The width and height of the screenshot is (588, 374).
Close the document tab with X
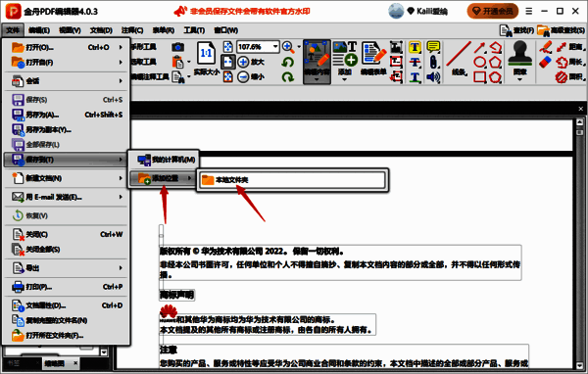(x=581, y=109)
